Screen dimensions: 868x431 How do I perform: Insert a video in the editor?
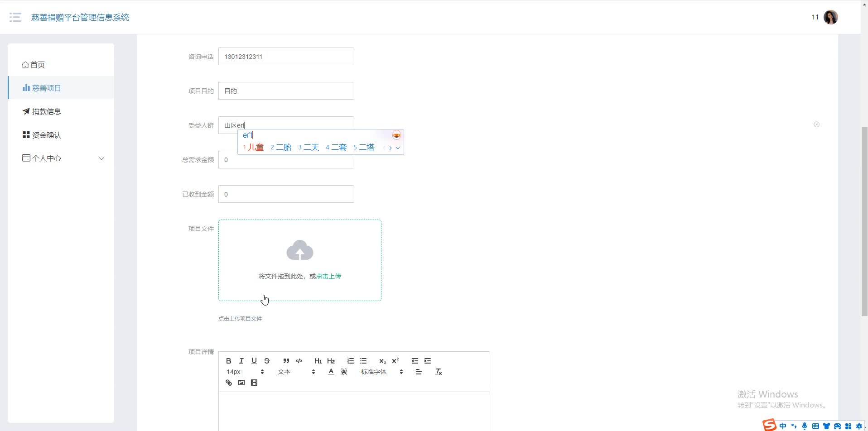254,383
